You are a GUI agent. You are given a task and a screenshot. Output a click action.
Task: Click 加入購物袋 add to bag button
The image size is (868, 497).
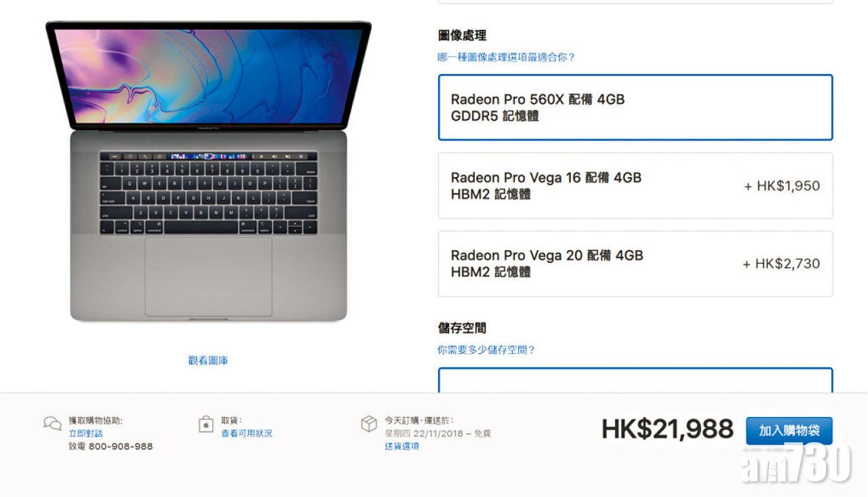[789, 431]
